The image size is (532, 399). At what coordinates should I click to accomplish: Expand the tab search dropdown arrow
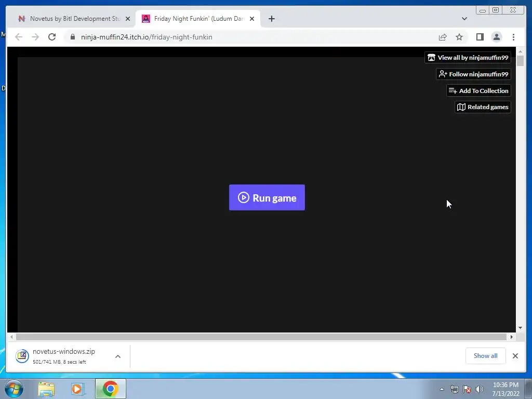pyautogui.click(x=464, y=19)
